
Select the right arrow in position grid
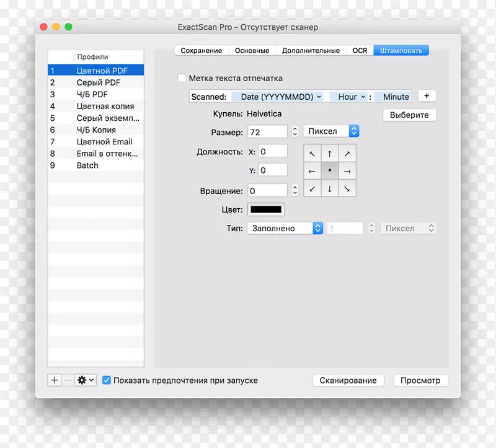pos(348,171)
